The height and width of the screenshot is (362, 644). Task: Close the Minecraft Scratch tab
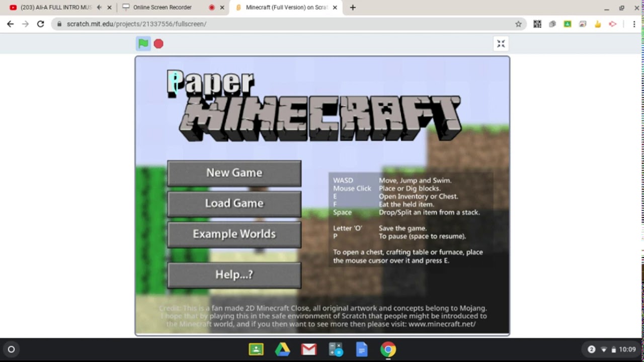[335, 8]
